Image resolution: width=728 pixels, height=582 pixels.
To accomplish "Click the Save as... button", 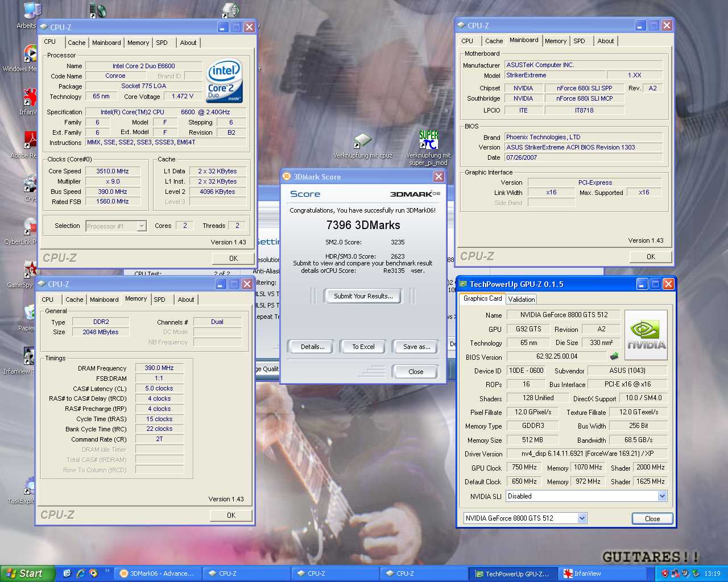I will tap(416, 347).
